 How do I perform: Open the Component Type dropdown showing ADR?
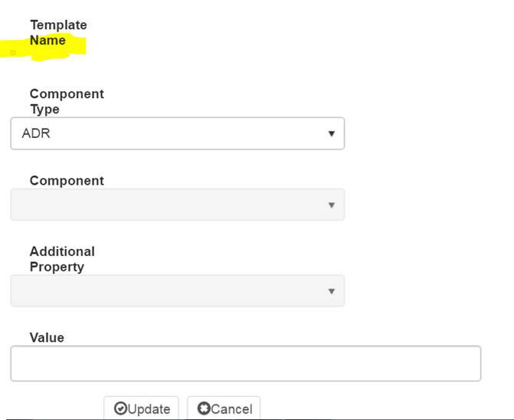click(177, 133)
